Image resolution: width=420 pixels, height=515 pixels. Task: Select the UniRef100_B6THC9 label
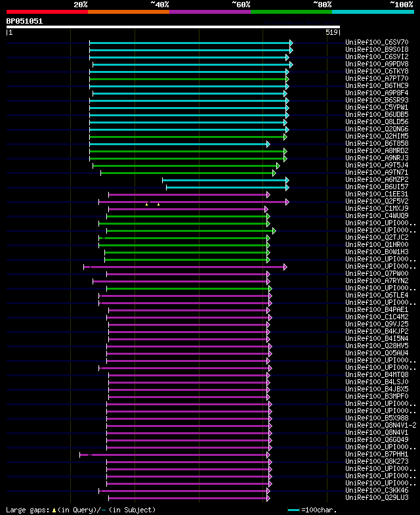pos(377,85)
